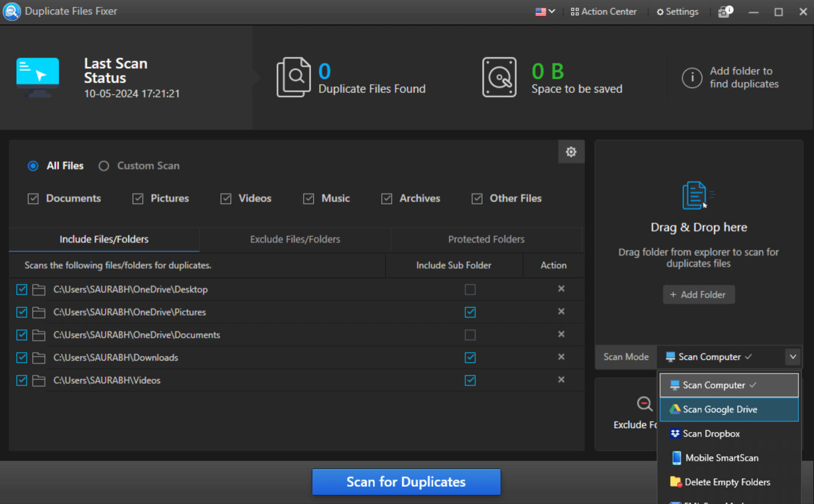Remove the SAURABH\Videos folder from list
Screen dimensions: 814x504
point(561,380)
